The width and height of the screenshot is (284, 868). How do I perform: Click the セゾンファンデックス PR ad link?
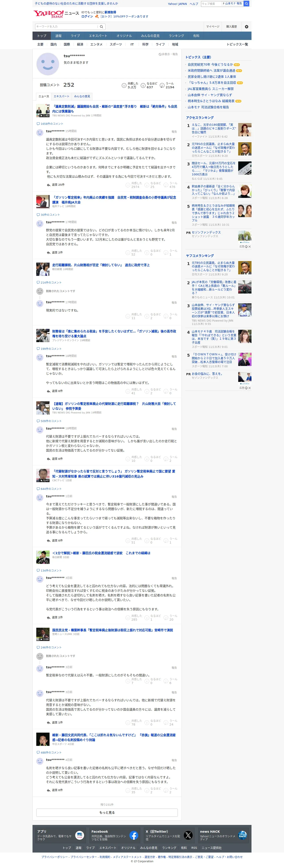pos(206,233)
